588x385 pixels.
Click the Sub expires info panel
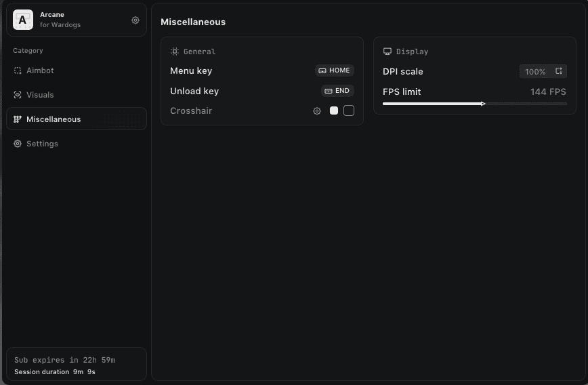[77, 364]
